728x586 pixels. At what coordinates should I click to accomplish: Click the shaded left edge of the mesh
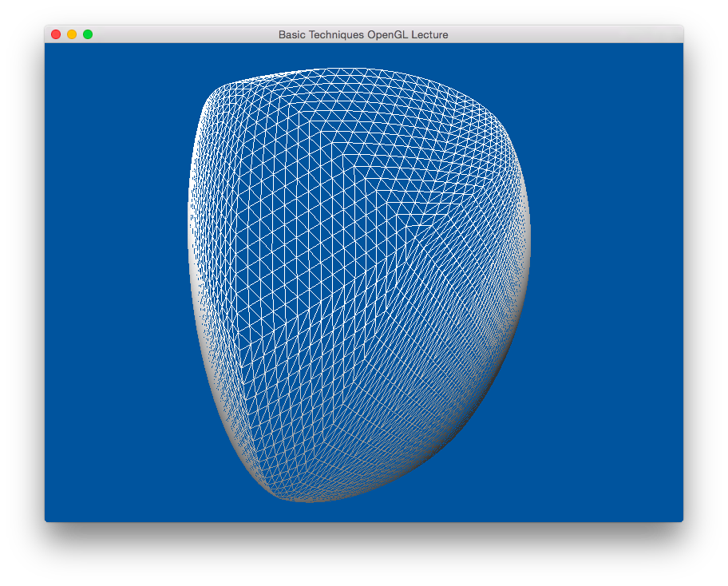coord(192,263)
